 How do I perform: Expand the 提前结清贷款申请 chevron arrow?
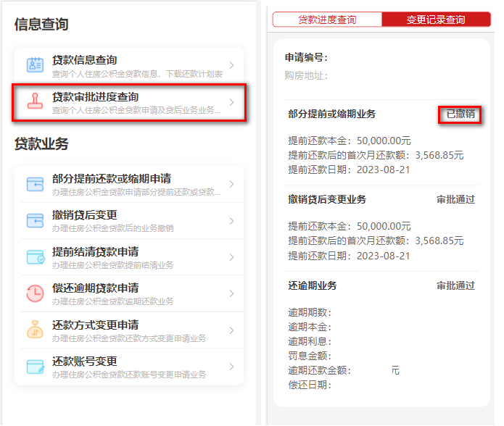click(x=231, y=257)
